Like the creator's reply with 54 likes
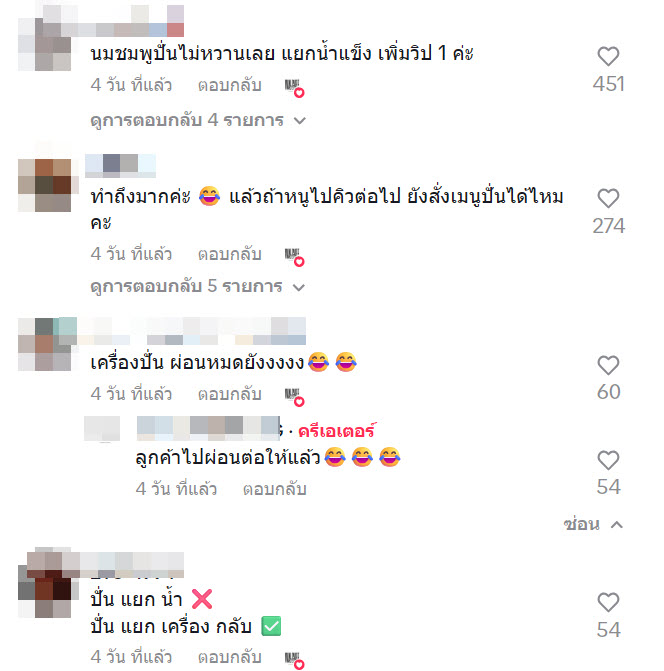The width and height of the screenshot is (664, 671). 608,460
